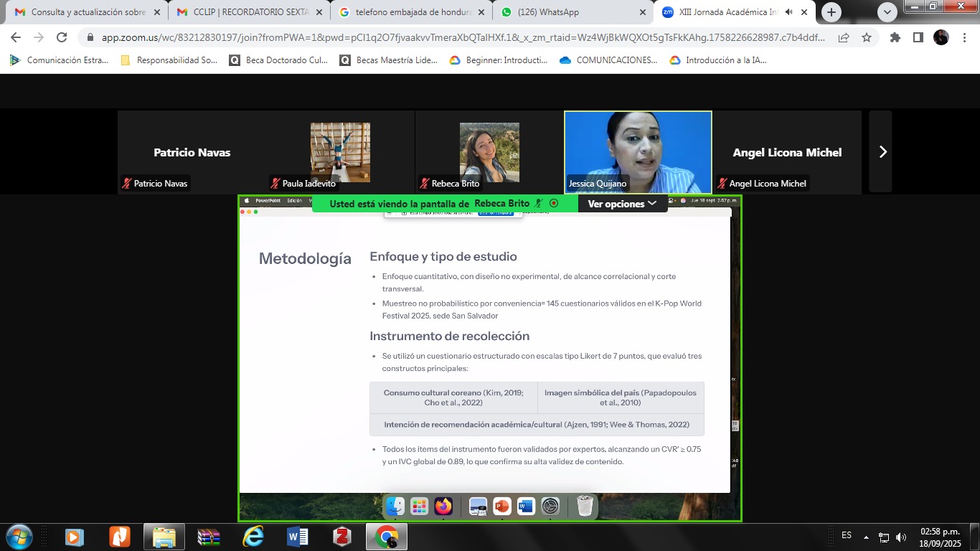Toggle Chrome side panel icon
Screen dimensions: 980x551
point(918,37)
